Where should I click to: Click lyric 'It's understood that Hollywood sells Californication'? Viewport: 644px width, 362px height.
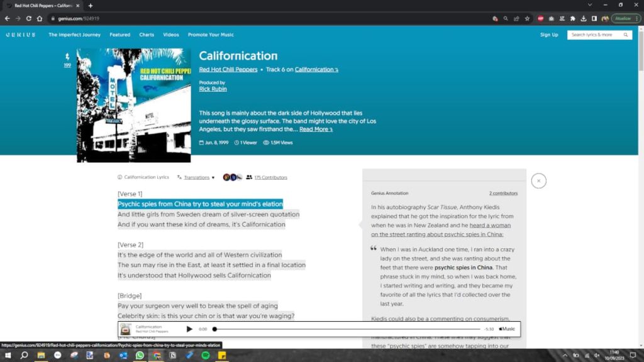194,275
